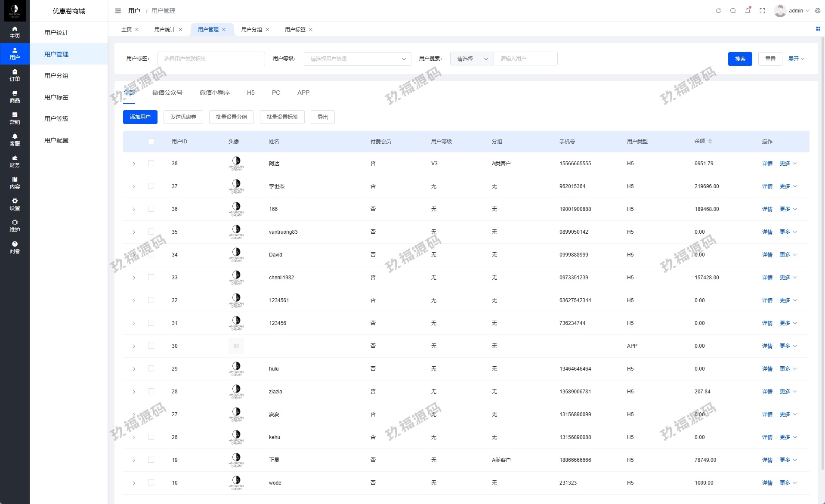Collapse sidebar with hamburger menu icon

point(118,11)
